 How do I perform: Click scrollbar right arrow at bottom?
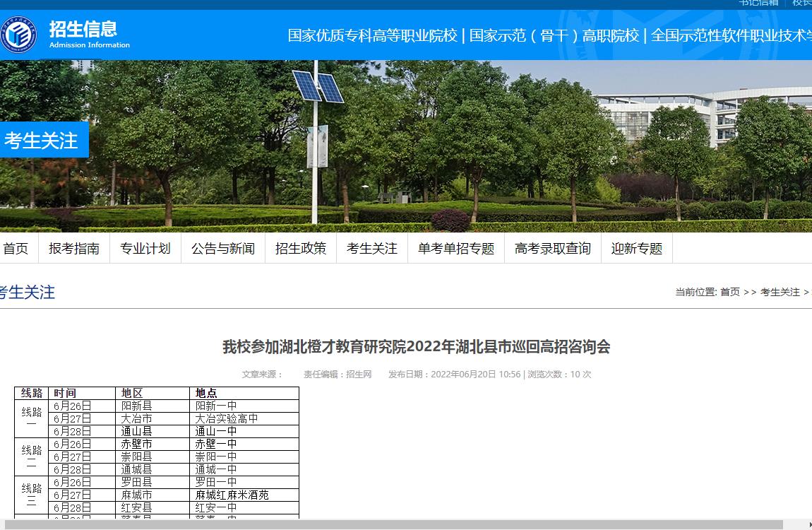click(x=809, y=525)
